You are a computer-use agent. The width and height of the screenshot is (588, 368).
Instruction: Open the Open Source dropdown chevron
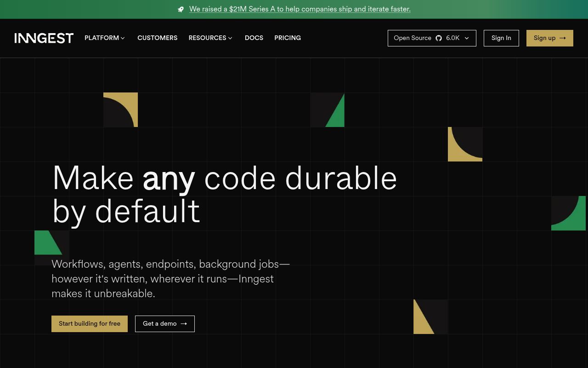click(x=467, y=38)
